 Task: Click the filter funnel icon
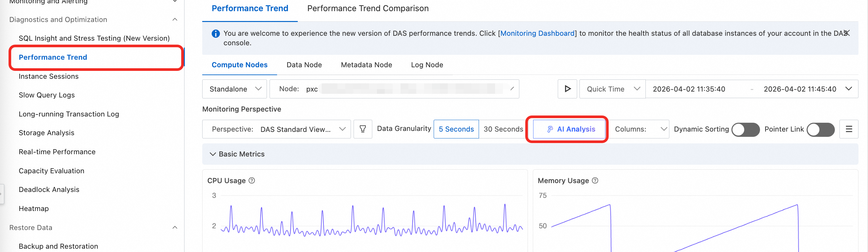point(362,129)
